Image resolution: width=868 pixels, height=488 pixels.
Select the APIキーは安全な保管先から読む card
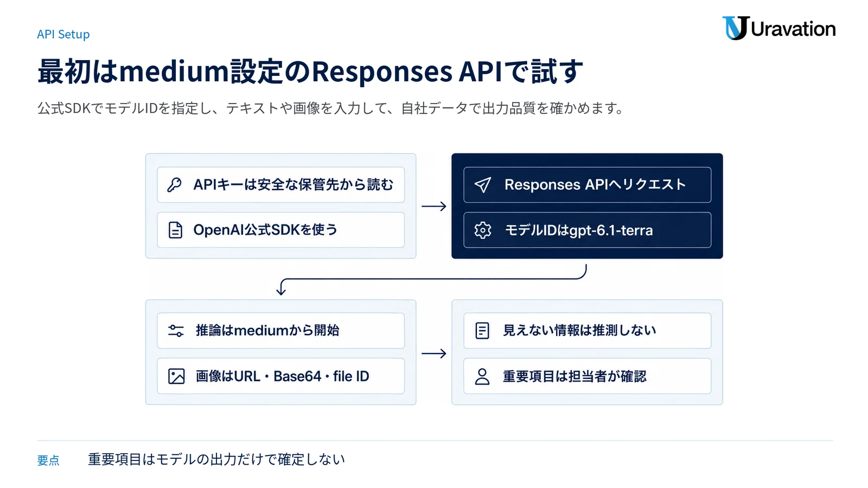(281, 185)
